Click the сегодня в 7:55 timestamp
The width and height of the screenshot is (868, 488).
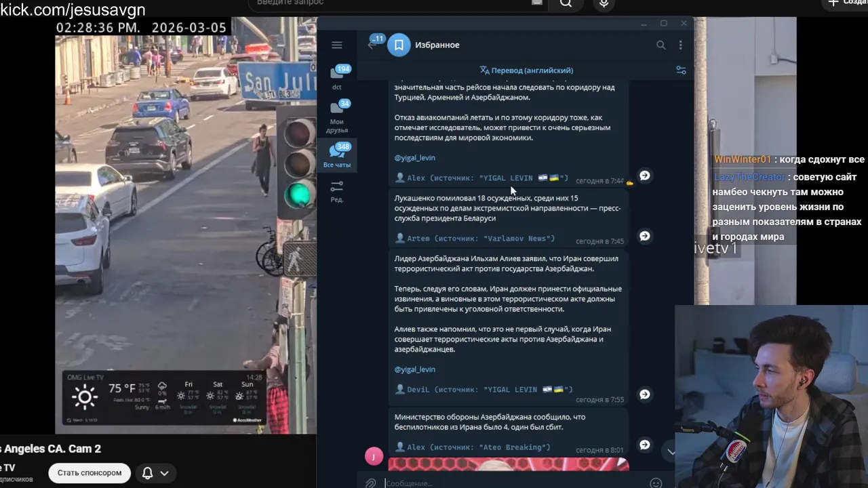point(599,400)
